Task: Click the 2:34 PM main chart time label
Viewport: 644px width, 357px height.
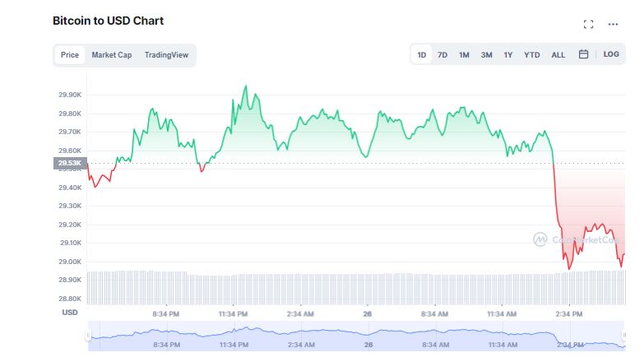Action: [569, 314]
